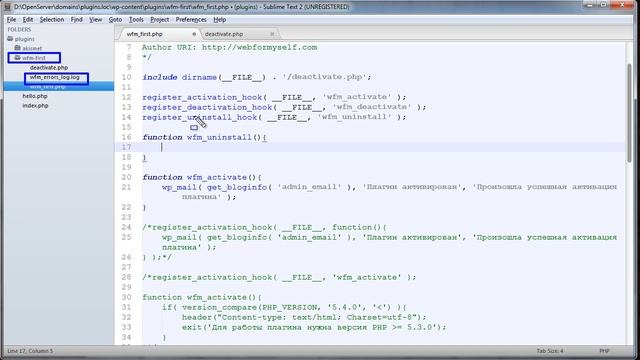This screenshot has width=640, height=360.
Task: Click version_compare on line 31
Action: tap(219, 307)
